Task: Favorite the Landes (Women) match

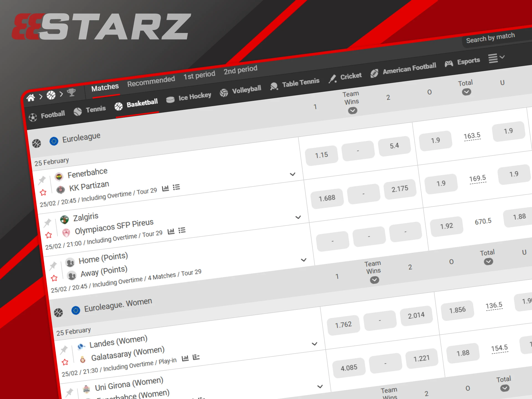Action: [x=65, y=362]
